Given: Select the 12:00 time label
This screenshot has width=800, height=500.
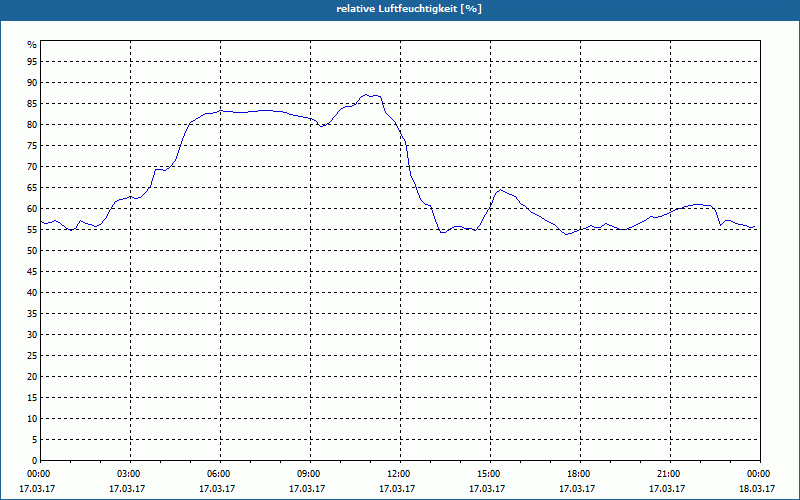Looking at the screenshot, I should (401, 474).
